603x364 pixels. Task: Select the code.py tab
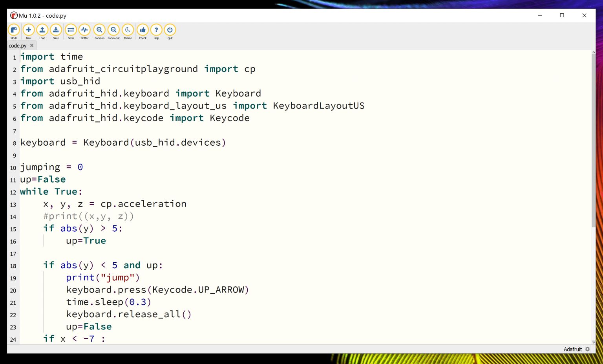click(x=18, y=46)
